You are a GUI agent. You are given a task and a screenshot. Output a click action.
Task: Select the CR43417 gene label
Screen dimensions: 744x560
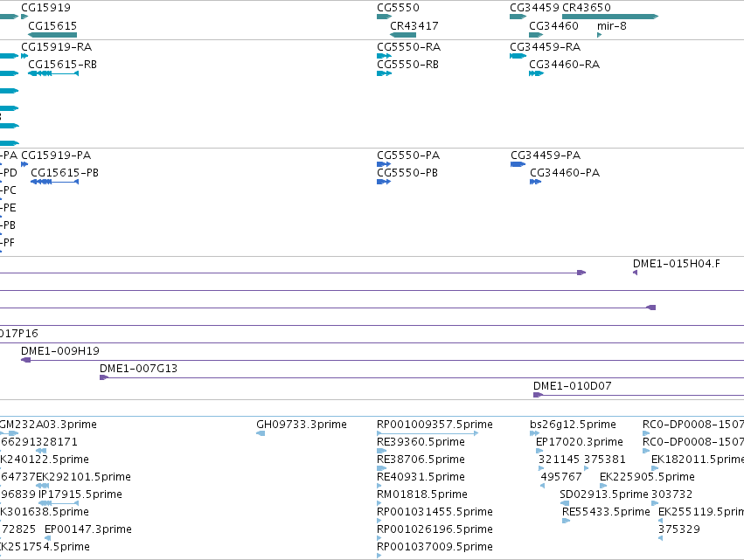coord(414,25)
